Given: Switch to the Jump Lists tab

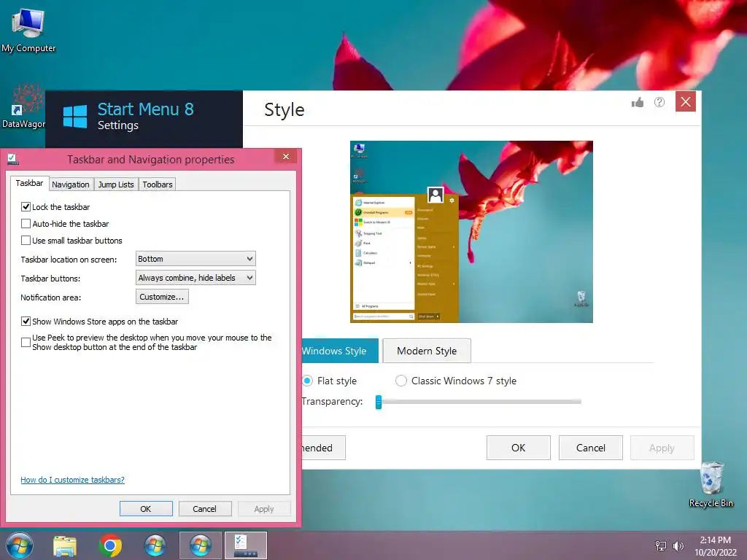Looking at the screenshot, I should [x=116, y=184].
